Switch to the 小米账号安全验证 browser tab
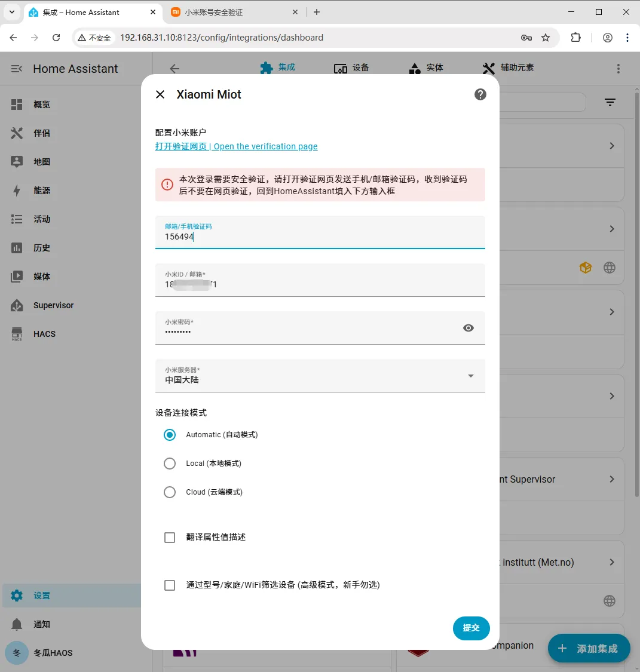This screenshot has height=672, width=640. pos(234,12)
